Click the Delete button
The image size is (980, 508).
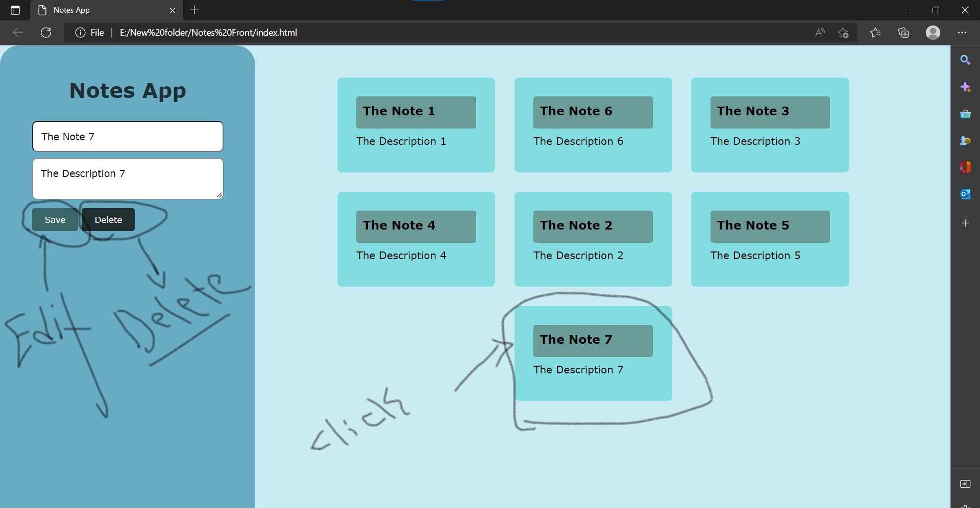click(108, 220)
